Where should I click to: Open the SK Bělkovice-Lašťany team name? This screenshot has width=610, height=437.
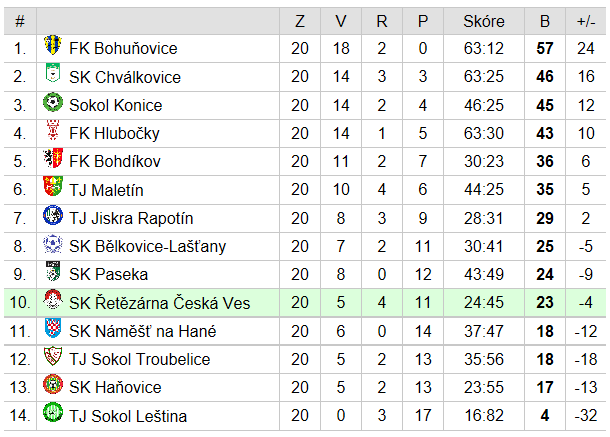(x=147, y=247)
